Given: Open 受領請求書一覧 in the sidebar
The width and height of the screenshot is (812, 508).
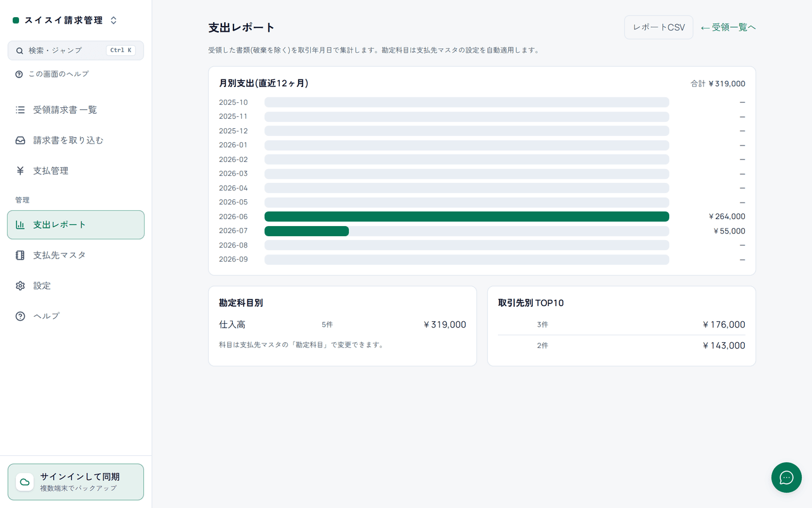Looking at the screenshot, I should coord(75,110).
